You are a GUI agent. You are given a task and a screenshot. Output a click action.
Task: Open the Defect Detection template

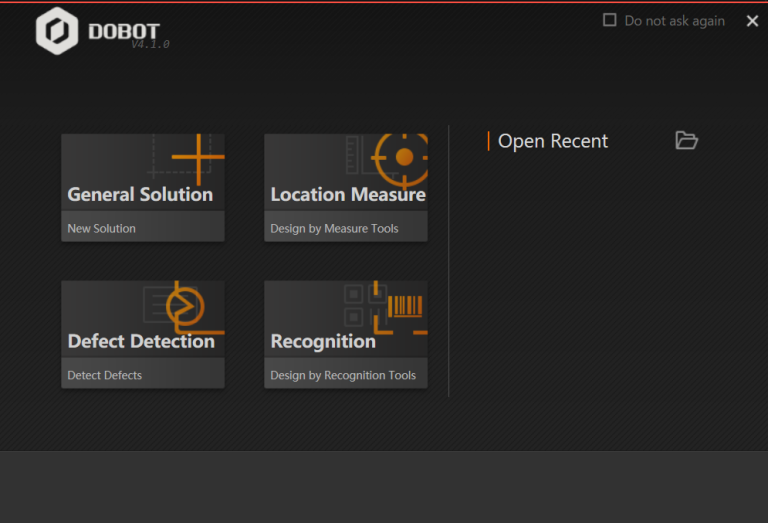click(x=141, y=341)
